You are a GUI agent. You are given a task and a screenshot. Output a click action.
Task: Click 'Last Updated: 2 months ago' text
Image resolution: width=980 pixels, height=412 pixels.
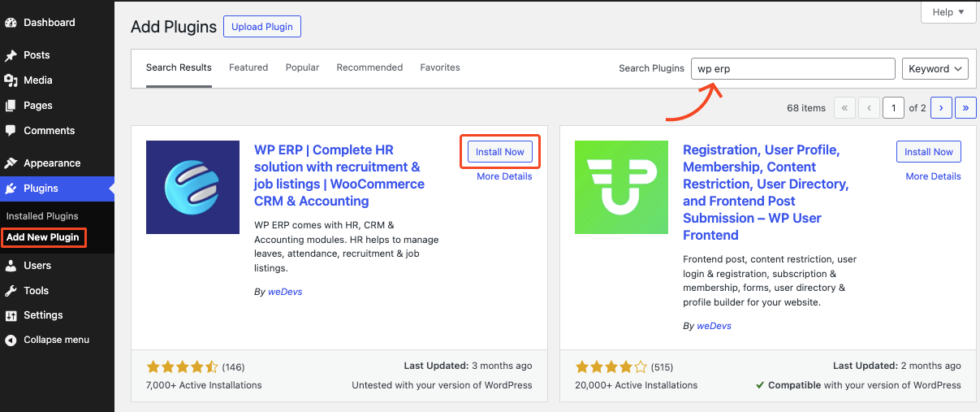pyautogui.click(x=896, y=366)
